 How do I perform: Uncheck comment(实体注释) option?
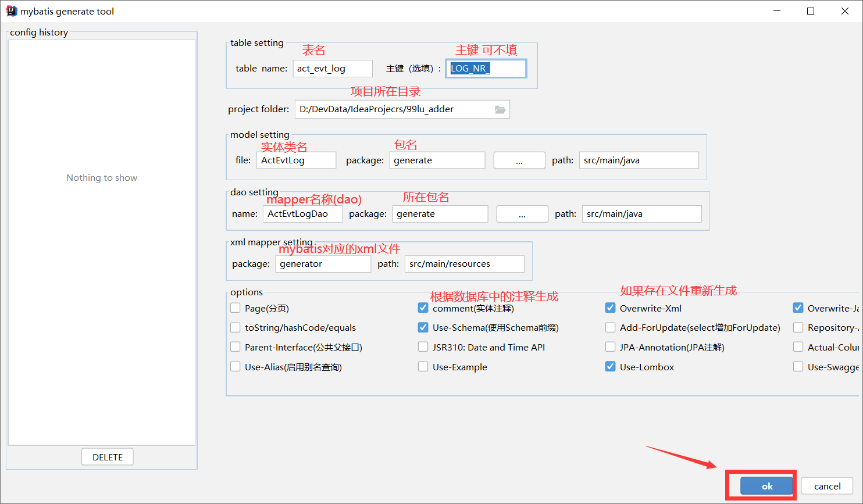423,308
